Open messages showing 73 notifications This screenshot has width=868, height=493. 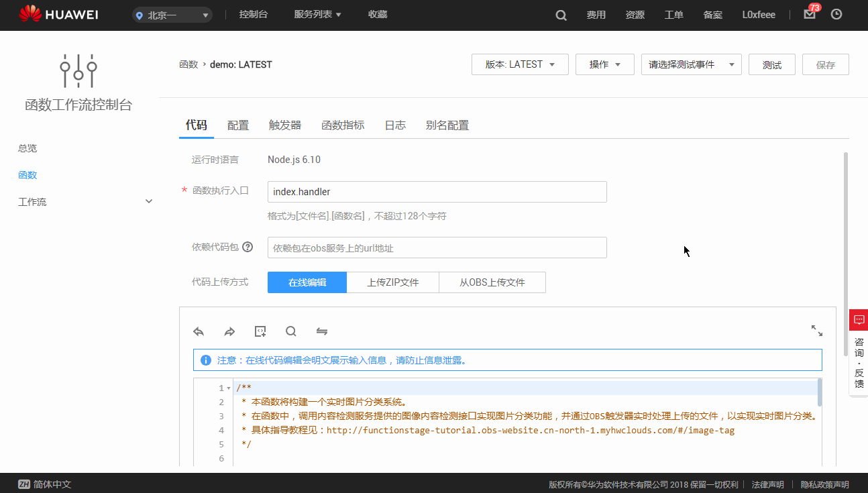click(x=808, y=14)
